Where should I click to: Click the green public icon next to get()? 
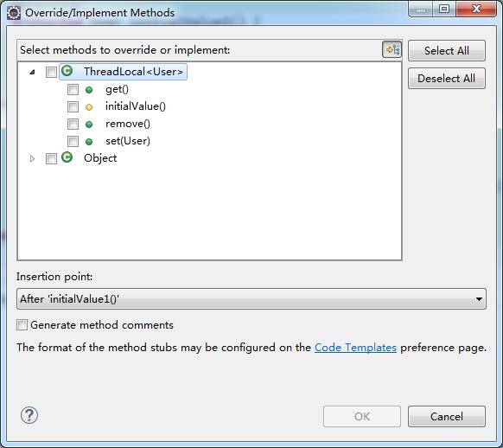(x=89, y=90)
